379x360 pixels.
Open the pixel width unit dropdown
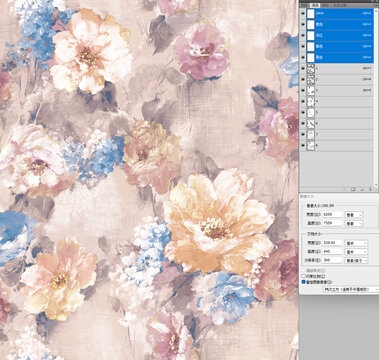click(x=354, y=215)
